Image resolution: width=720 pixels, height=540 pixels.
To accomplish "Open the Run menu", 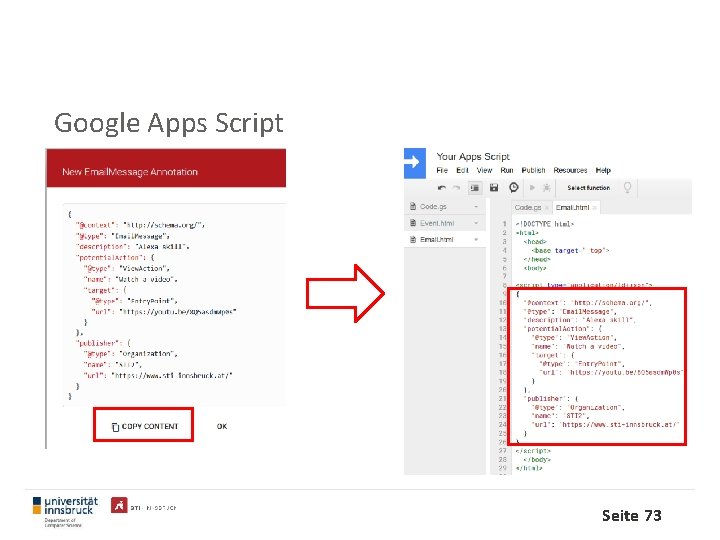I will (x=507, y=170).
